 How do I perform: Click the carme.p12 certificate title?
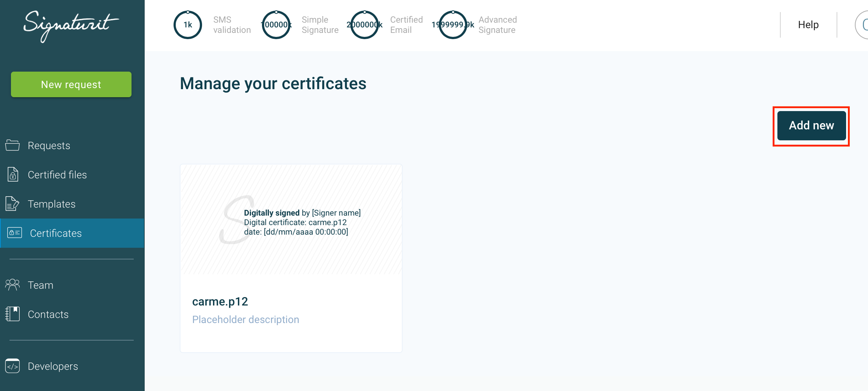pyautogui.click(x=220, y=301)
